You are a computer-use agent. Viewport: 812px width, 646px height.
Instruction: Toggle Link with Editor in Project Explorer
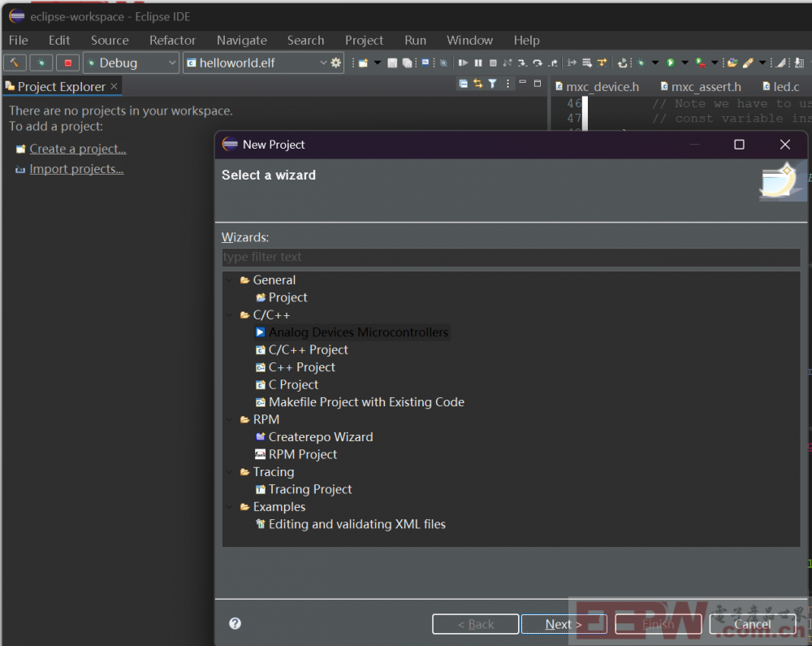[477, 84]
